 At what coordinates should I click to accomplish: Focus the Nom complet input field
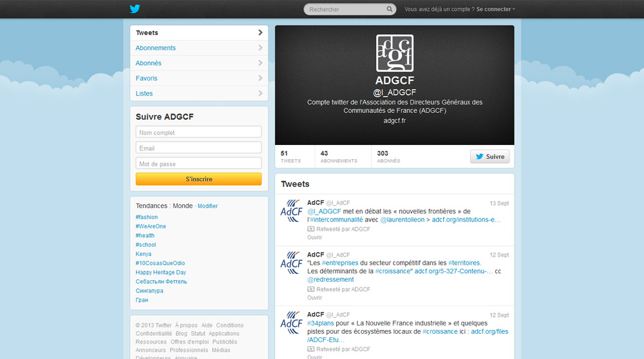198,132
